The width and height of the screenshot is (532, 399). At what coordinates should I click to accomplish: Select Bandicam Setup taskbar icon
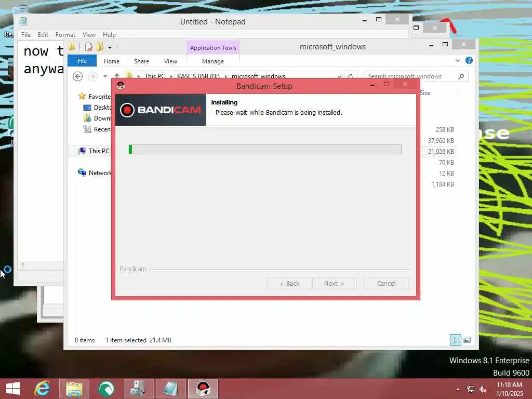[x=203, y=389]
